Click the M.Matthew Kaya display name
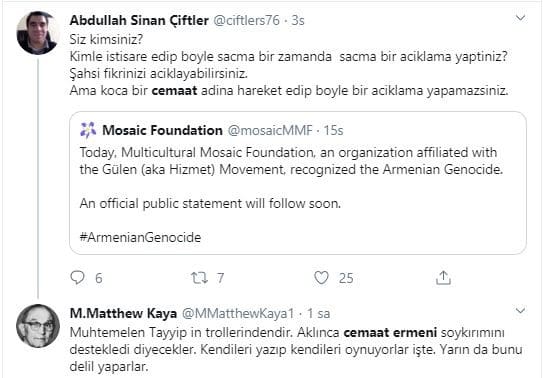 tap(123, 313)
